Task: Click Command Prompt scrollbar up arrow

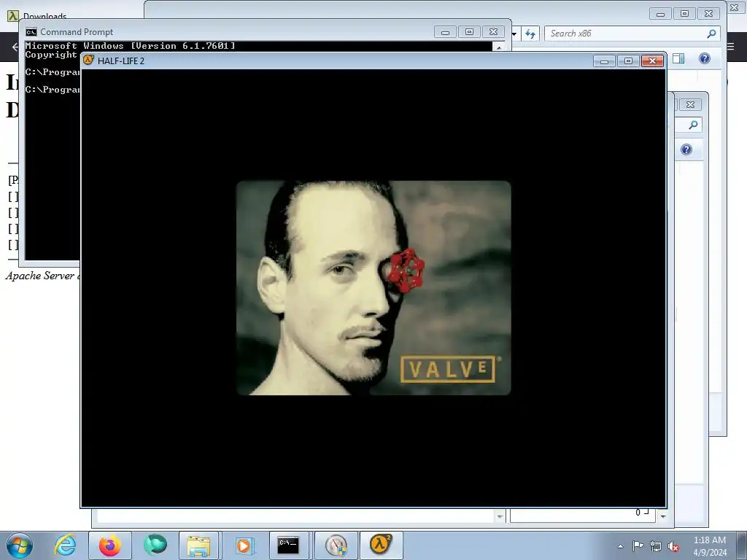Action: 498,47
